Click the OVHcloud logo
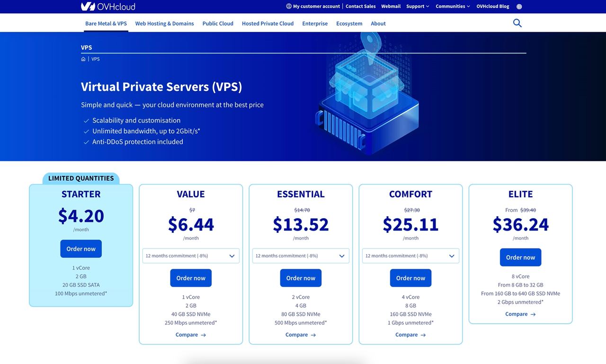This screenshot has height=364, width=606. point(108,7)
